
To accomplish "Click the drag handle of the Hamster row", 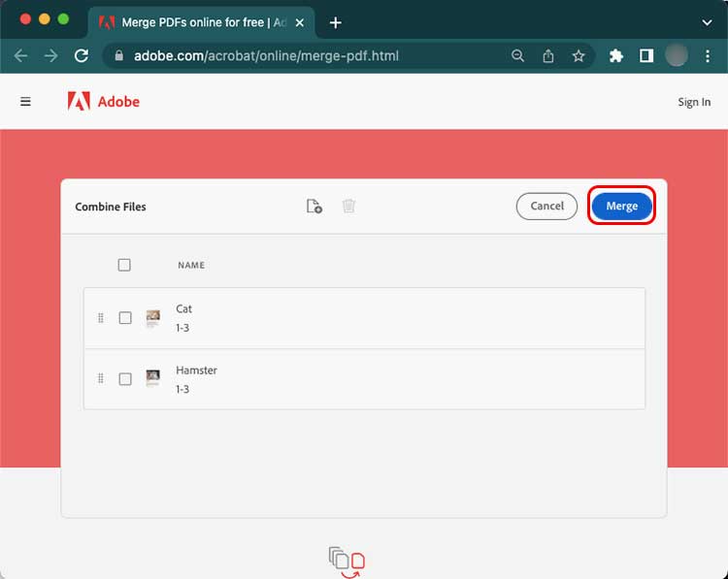I will click(101, 379).
